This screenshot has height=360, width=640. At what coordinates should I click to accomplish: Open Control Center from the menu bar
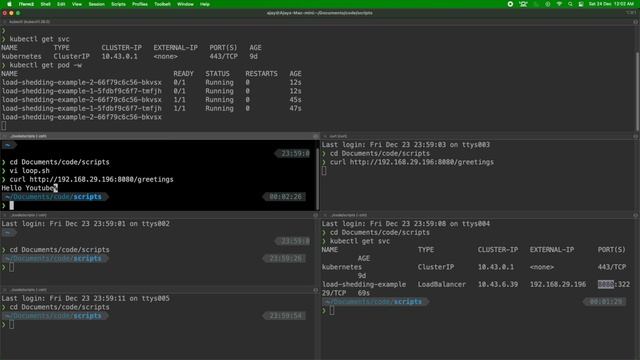tap(581, 4)
